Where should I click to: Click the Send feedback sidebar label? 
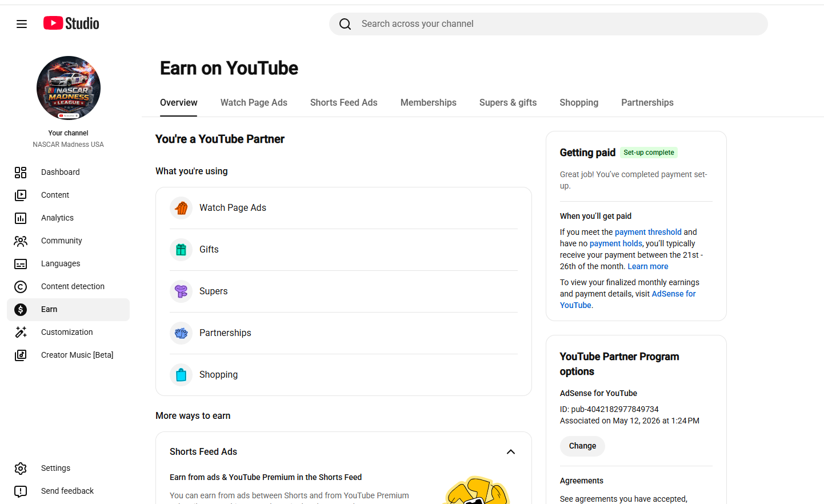(67, 491)
